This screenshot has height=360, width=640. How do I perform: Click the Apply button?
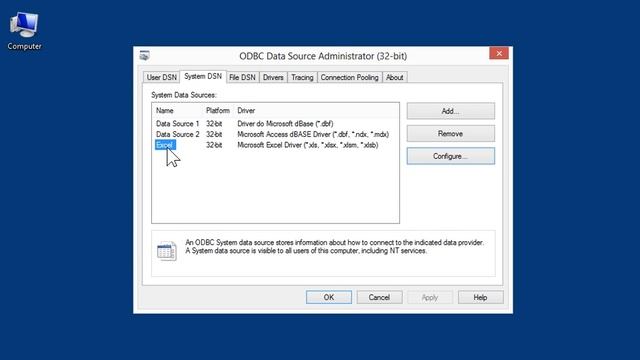(430, 298)
